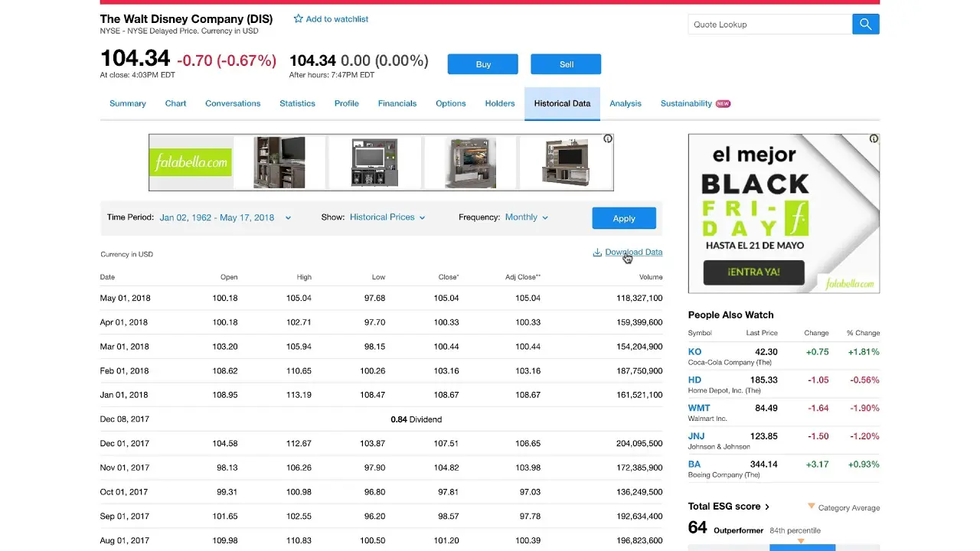
Task: Click The Walt Disney Company (DIS) title
Action: click(x=186, y=19)
